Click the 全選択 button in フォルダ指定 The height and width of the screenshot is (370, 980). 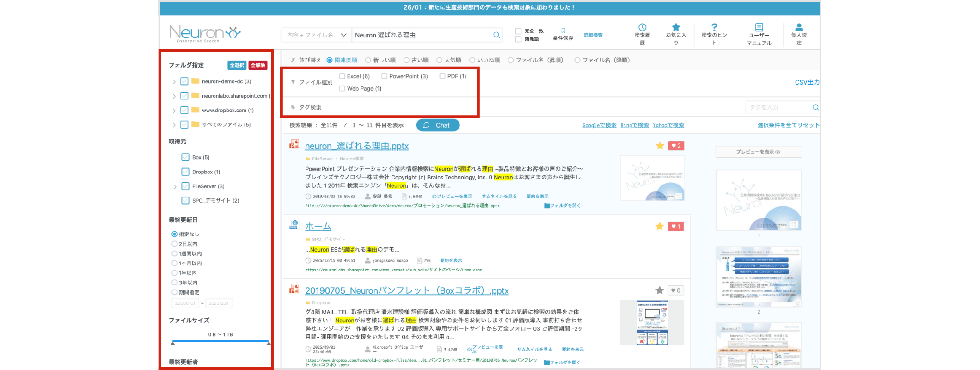[237, 65]
